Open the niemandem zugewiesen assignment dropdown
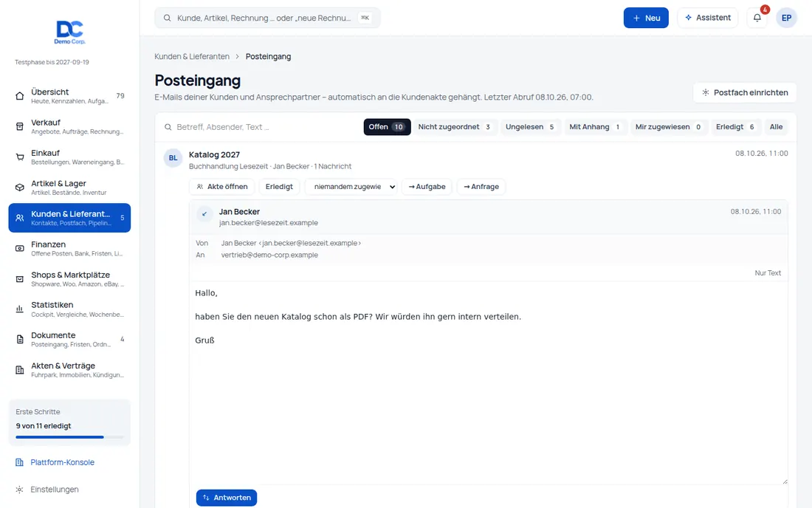Viewport: 812px width, 508px height. [351, 186]
